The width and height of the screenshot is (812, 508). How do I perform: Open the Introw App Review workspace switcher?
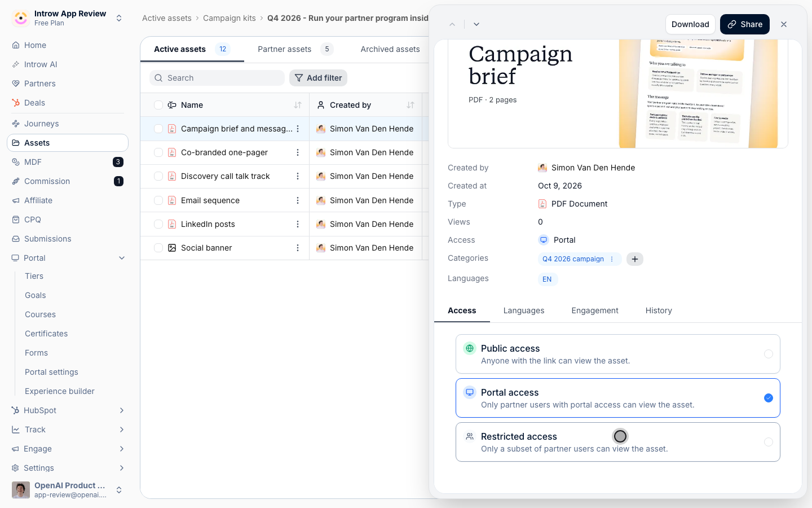[x=68, y=18]
